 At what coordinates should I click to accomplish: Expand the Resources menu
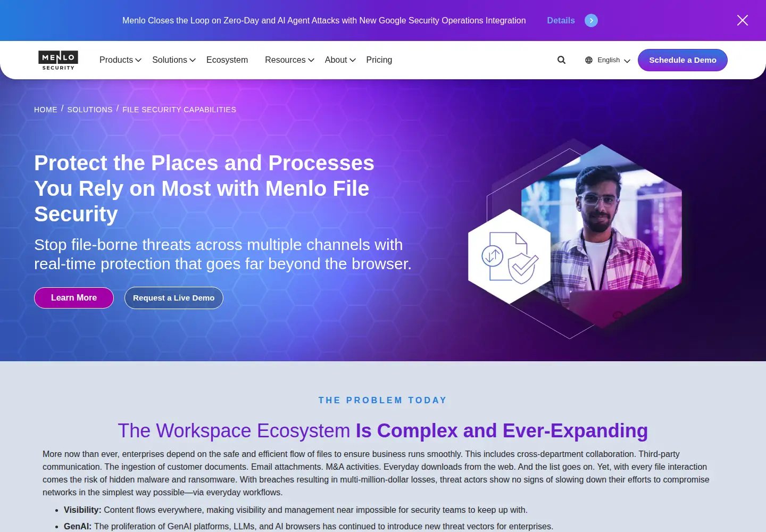[289, 60]
